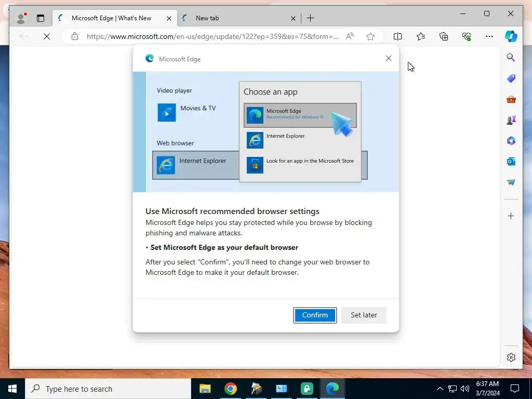Open the network status tray icon
The height and width of the screenshot is (399, 532).
tap(453, 389)
